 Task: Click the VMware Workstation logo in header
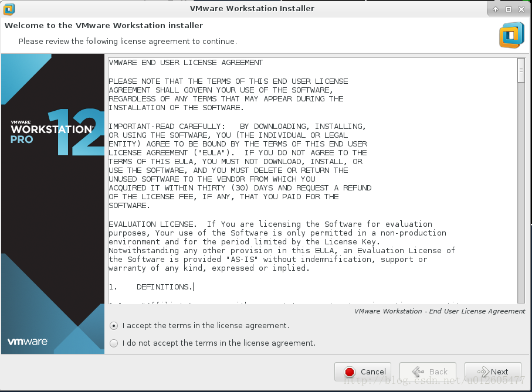tap(511, 35)
